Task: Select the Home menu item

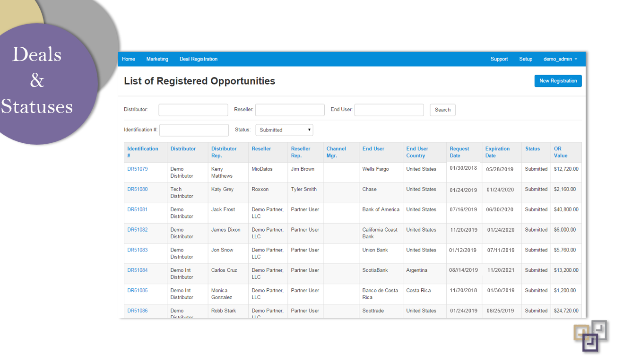Action: click(129, 59)
